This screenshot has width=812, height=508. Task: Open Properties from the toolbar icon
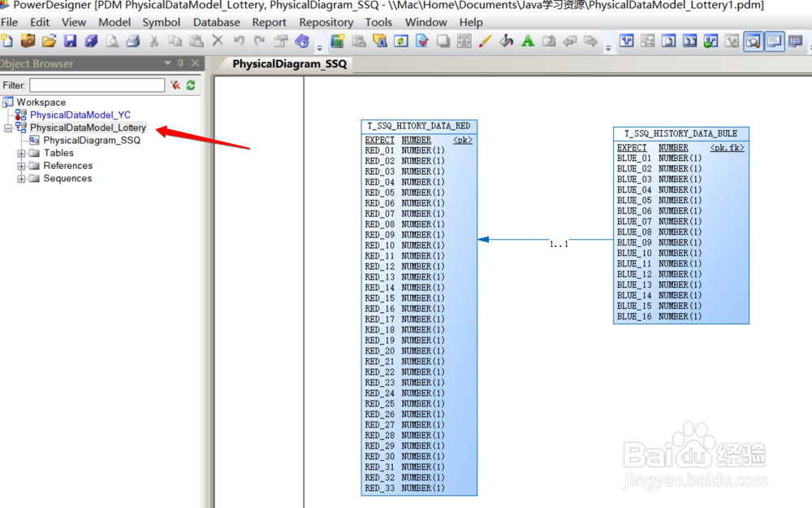click(281, 41)
